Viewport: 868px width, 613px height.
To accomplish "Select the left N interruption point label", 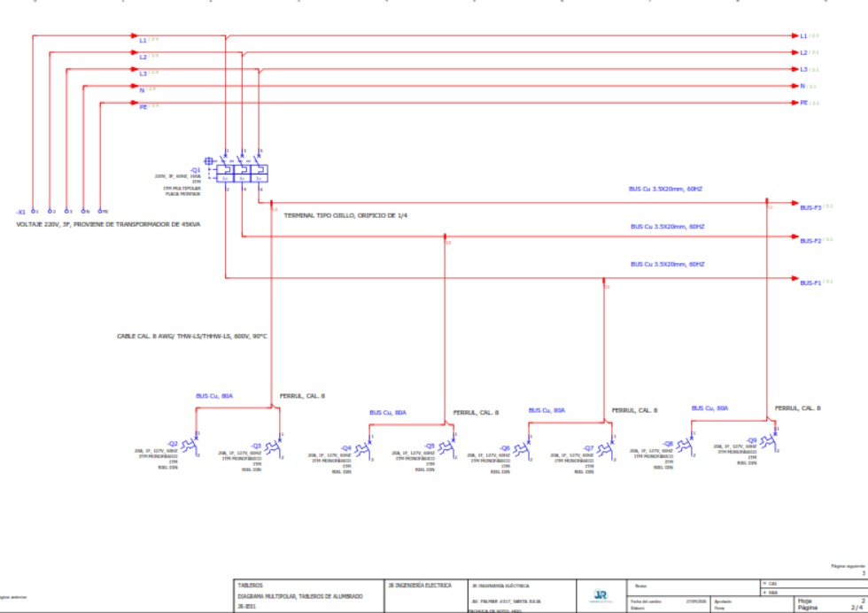I will (x=147, y=89).
